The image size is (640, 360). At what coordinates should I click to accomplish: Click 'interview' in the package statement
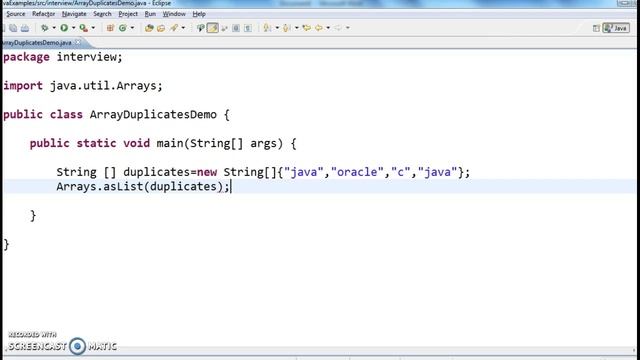click(86, 57)
